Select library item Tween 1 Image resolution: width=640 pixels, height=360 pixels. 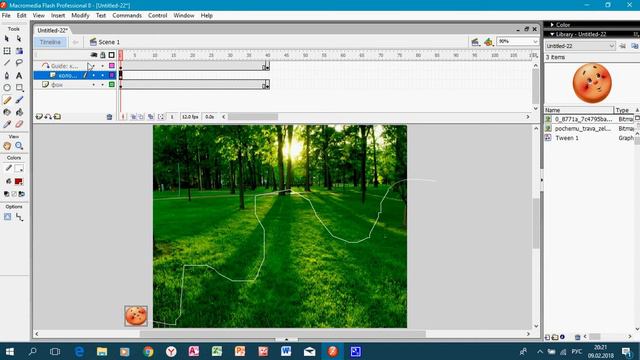567,138
